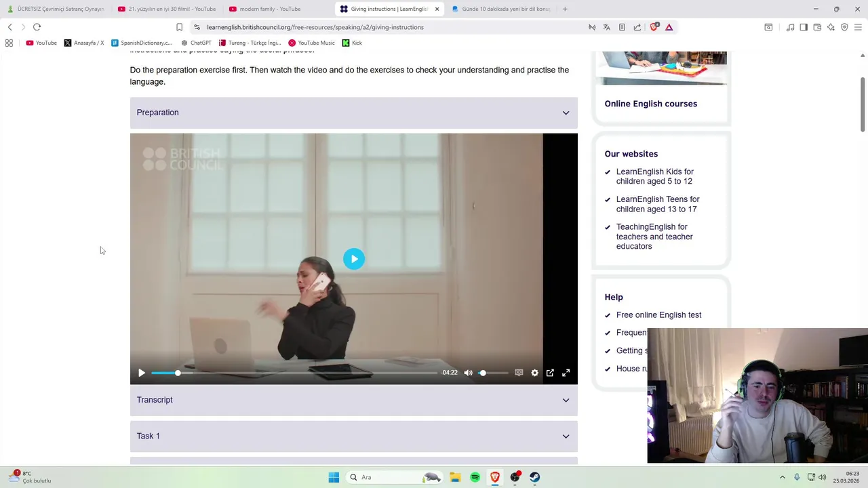Seek on the video progress bar
Screen dimensions: 868x488
(x=294, y=373)
